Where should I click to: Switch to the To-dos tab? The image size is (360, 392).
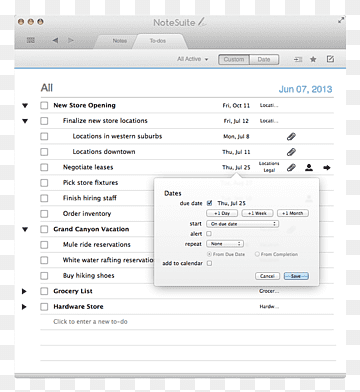coord(158,41)
